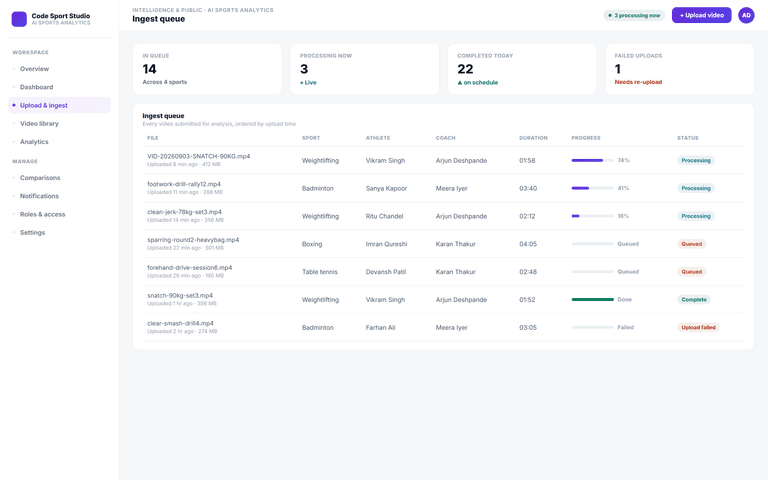Click the Ingest queue page title

point(159,19)
